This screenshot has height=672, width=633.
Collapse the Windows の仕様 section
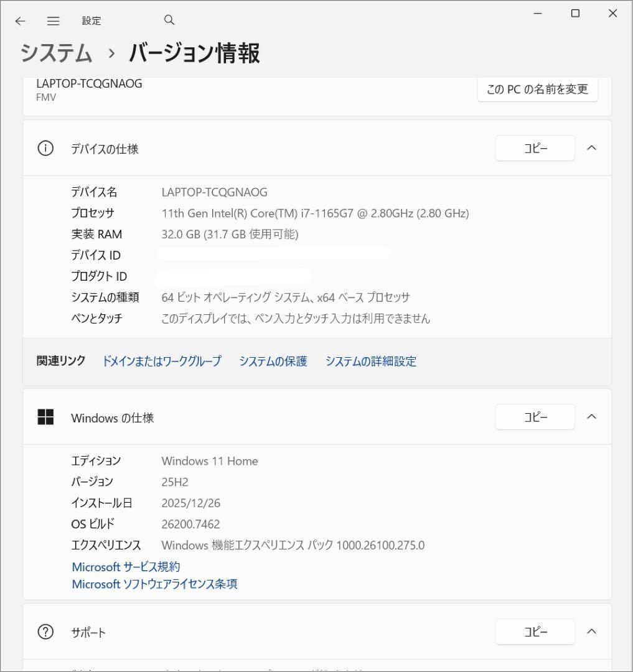coord(591,417)
